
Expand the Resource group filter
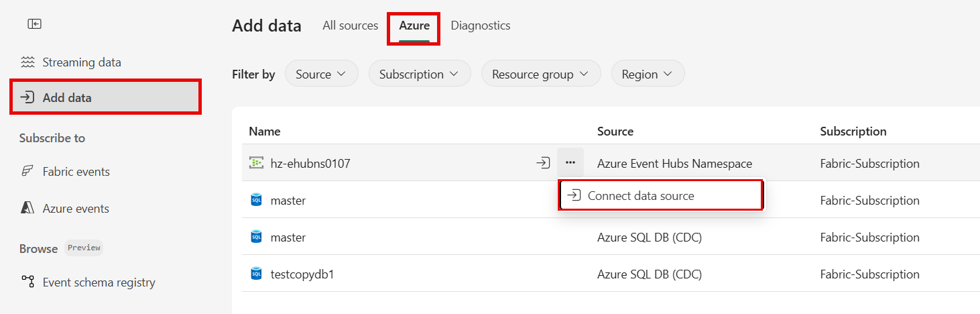(x=540, y=74)
